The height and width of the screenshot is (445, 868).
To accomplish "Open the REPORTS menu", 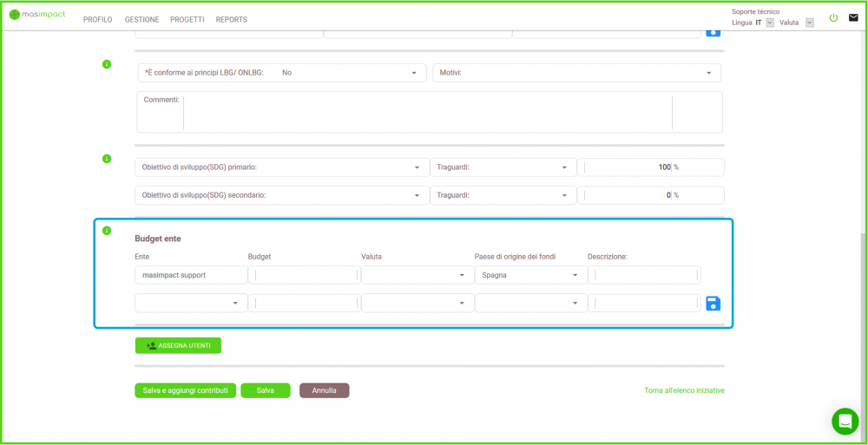I will click(231, 20).
